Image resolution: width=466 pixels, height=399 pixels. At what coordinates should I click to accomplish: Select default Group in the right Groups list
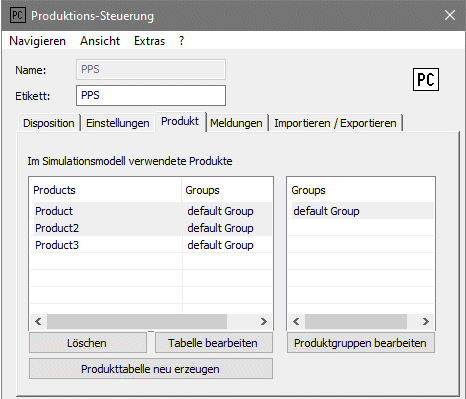pyautogui.click(x=361, y=211)
